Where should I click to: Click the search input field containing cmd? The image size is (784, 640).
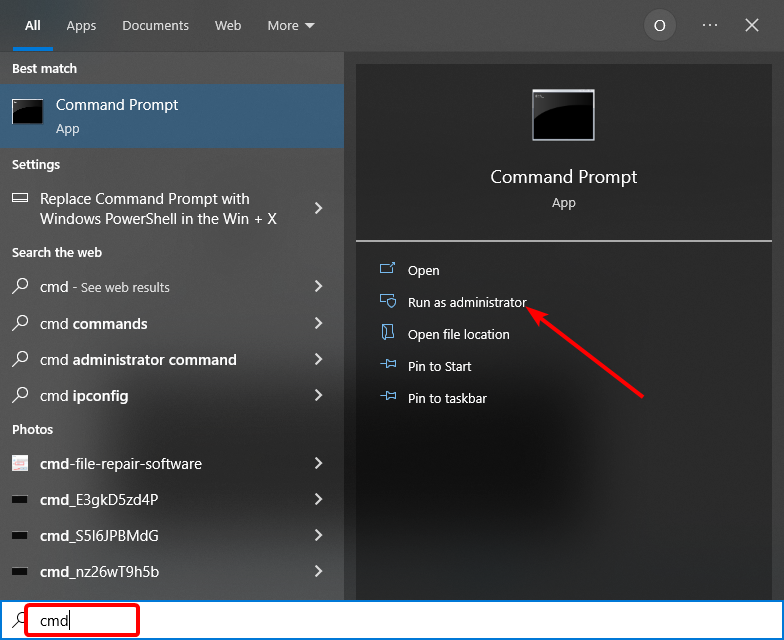point(392,620)
